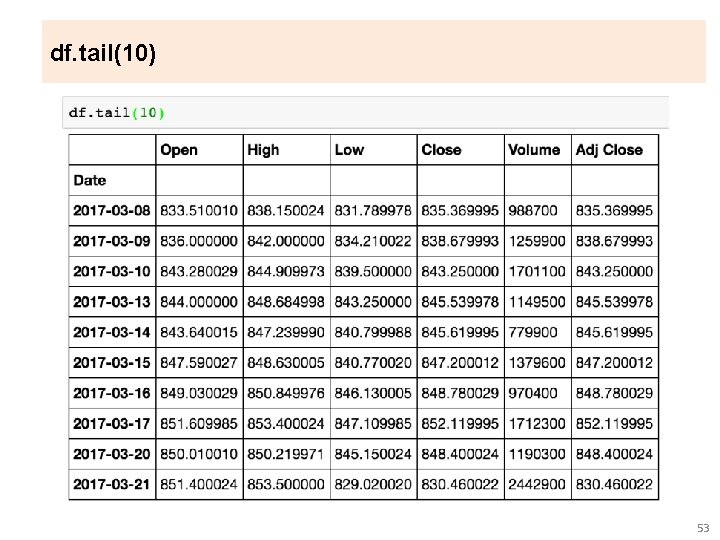The width and height of the screenshot is (720, 540).
Task: Click the 'Adj Close' column header
Action: [x=609, y=150]
